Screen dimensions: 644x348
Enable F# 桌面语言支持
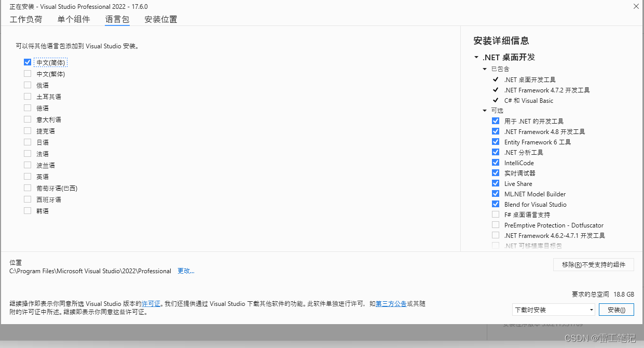tap(496, 215)
